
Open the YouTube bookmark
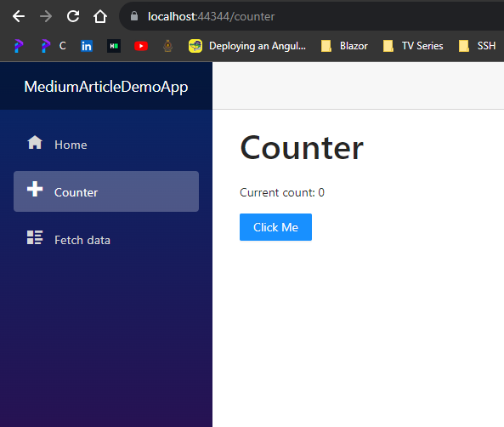point(141,46)
